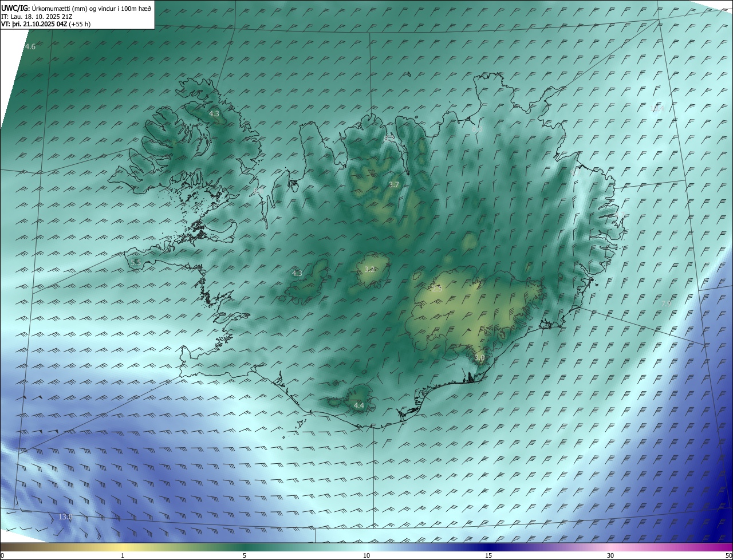733x560 pixels.
Task: Click the 5.5 value label on the map
Action: [x=136, y=262]
